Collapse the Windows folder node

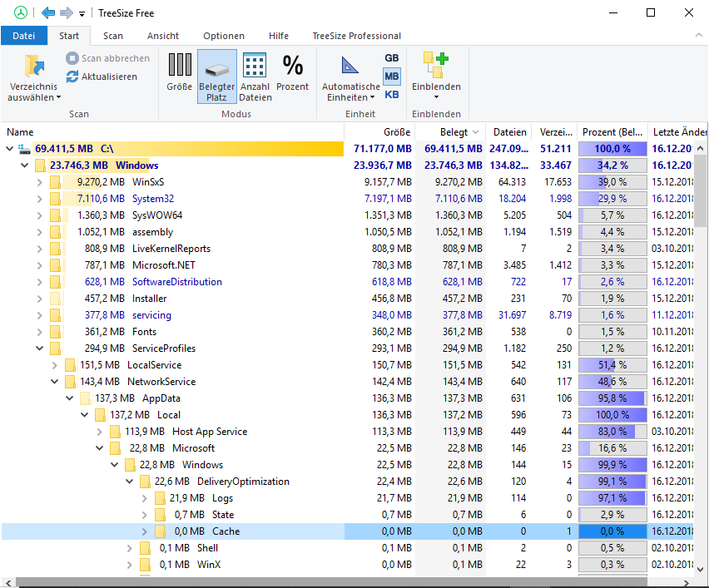pyautogui.click(x=24, y=166)
